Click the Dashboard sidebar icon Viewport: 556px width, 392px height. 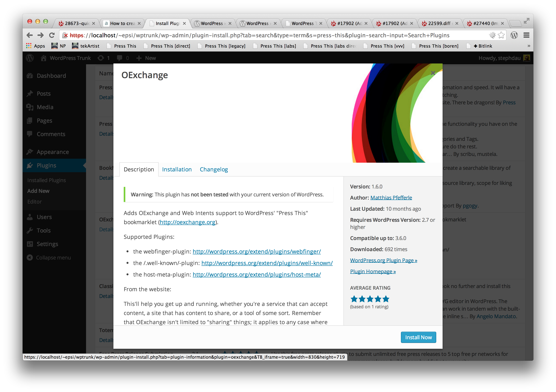[30, 76]
